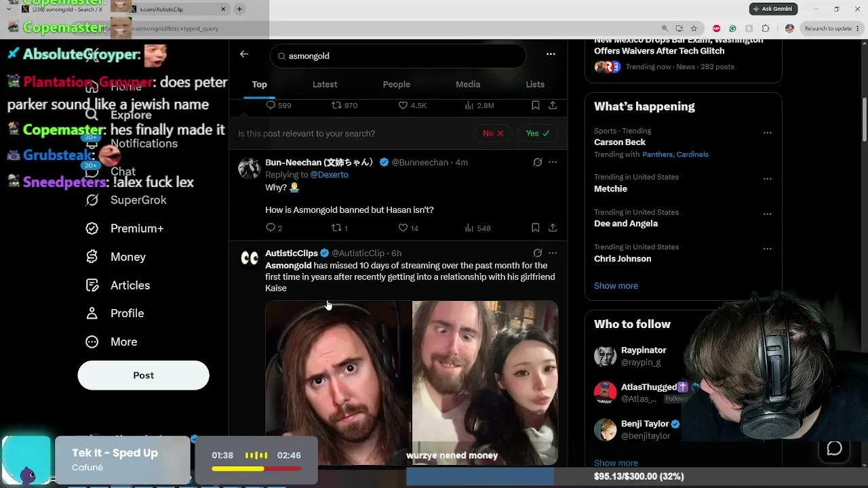Open Grok actions on AutisticClips post

tap(538, 253)
